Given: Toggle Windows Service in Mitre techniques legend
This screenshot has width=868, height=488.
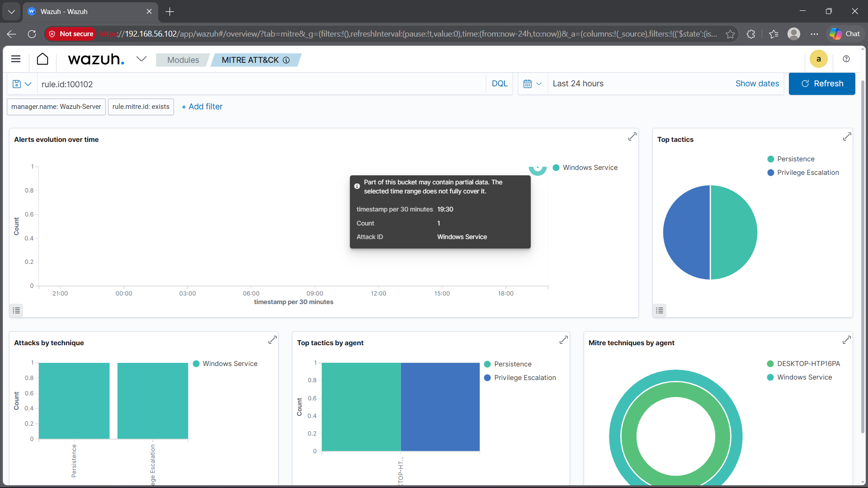Looking at the screenshot, I should coord(800,377).
